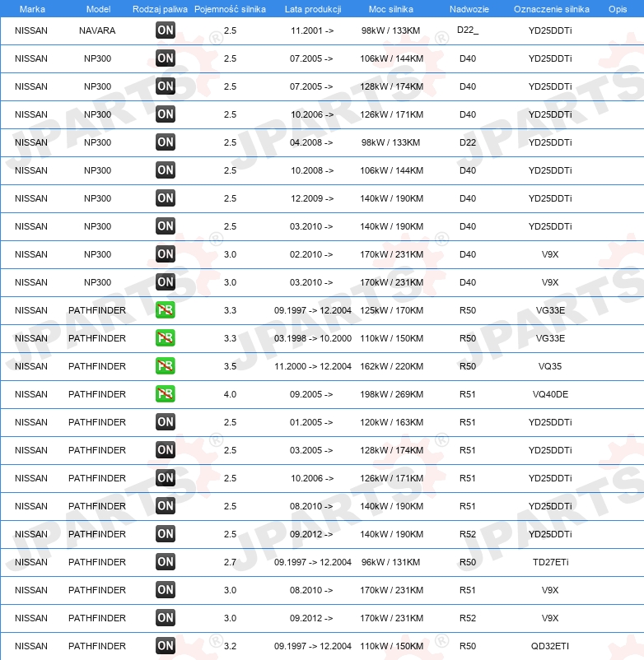The height and width of the screenshot is (660, 644).
Task: Click green PB petrol icon in 110kW VG33E row
Action: click(165, 338)
